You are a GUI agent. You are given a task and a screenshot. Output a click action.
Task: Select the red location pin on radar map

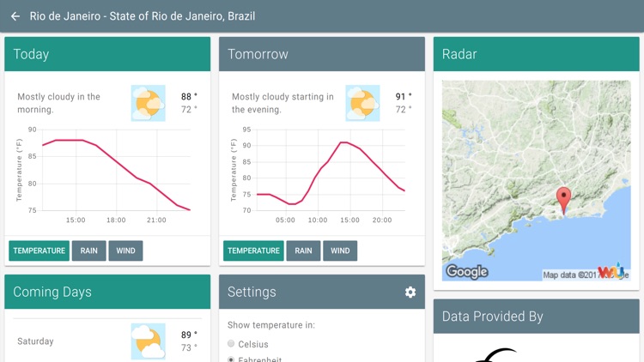(x=563, y=201)
